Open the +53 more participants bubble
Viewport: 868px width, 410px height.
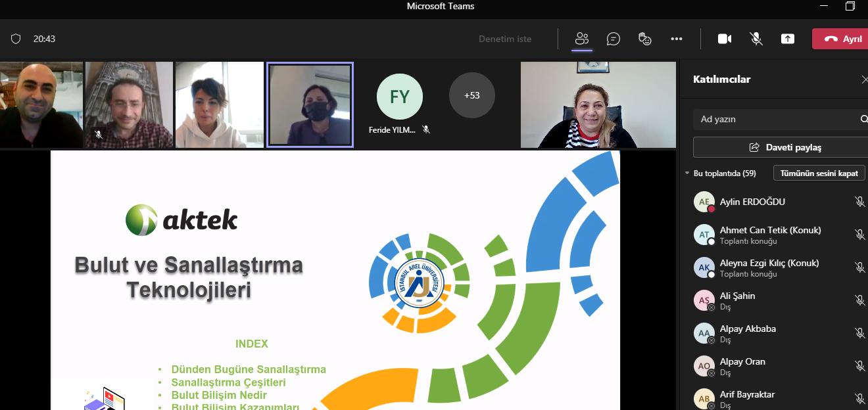click(x=472, y=95)
